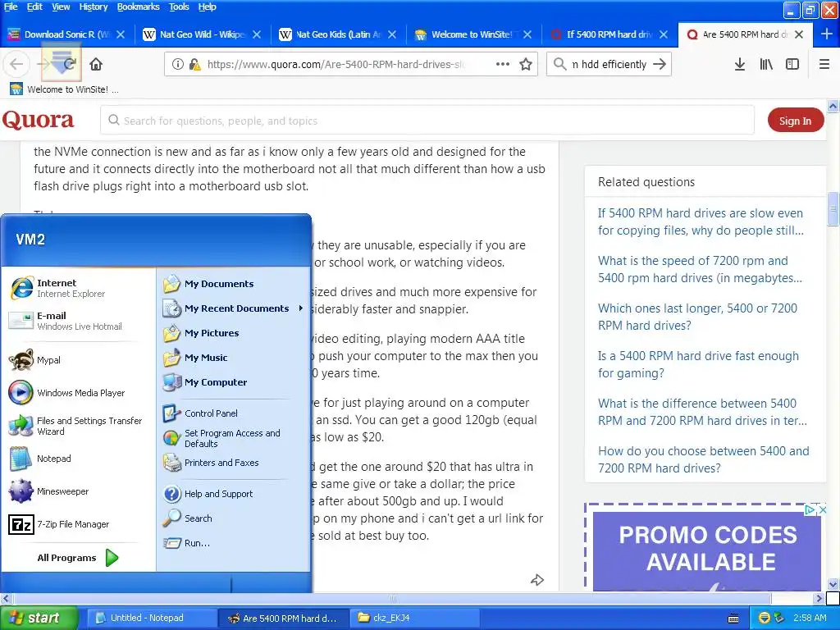This screenshot has width=840, height=630.
Task: Toggle the sidebar icon in toolbar
Action: pyautogui.click(x=792, y=64)
